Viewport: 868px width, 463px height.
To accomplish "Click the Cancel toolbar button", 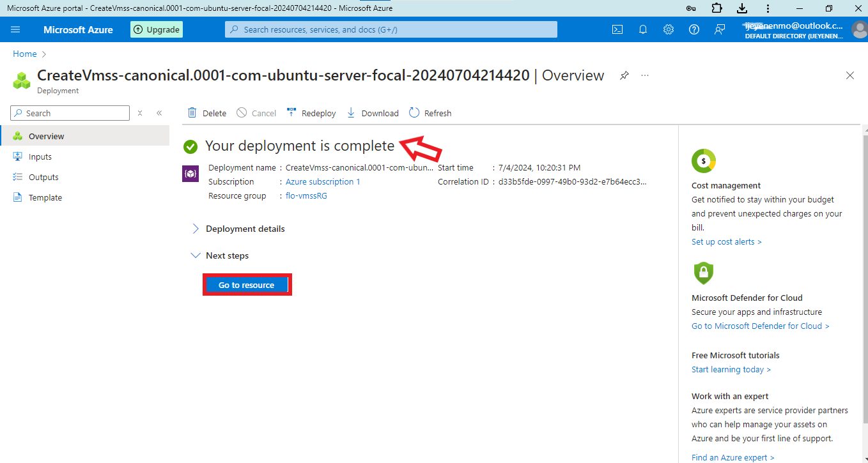I will [256, 113].
